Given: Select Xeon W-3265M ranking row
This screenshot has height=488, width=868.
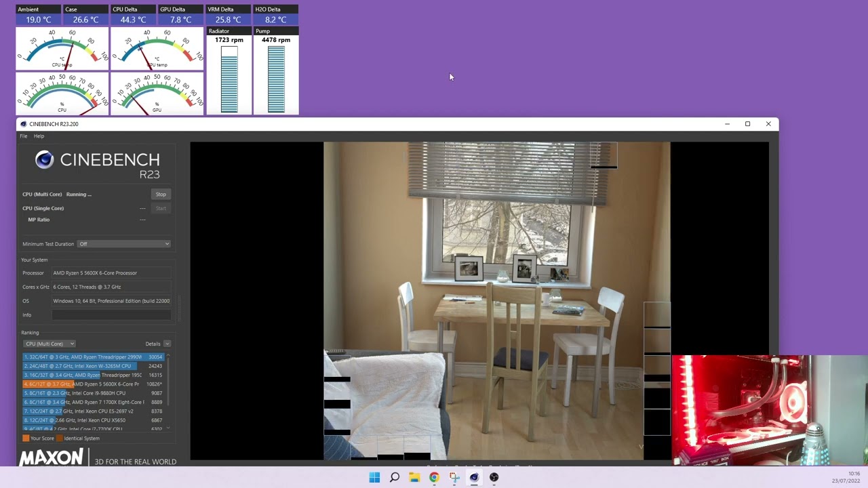Looking at the screenshot, I should point(93,366).
